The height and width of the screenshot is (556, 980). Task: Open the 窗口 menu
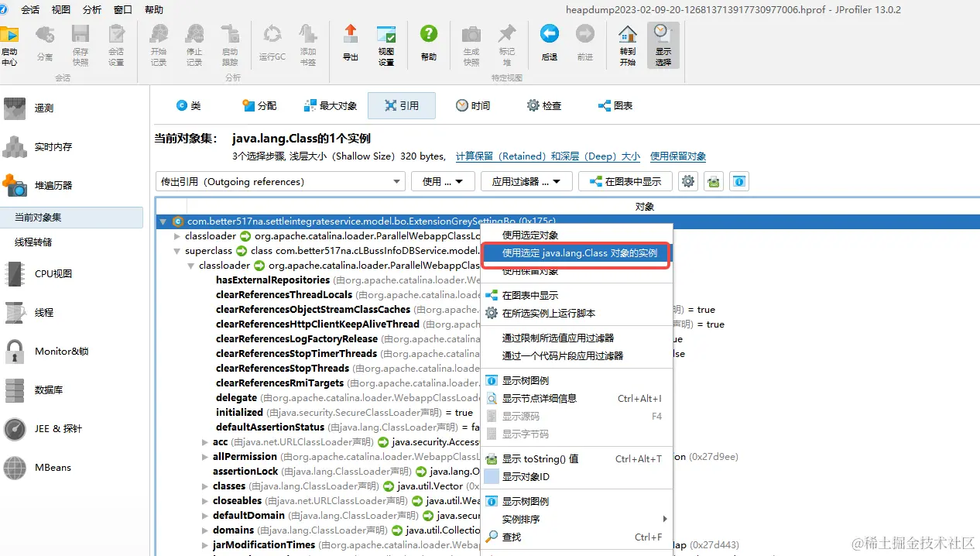[x=123, y=10]
